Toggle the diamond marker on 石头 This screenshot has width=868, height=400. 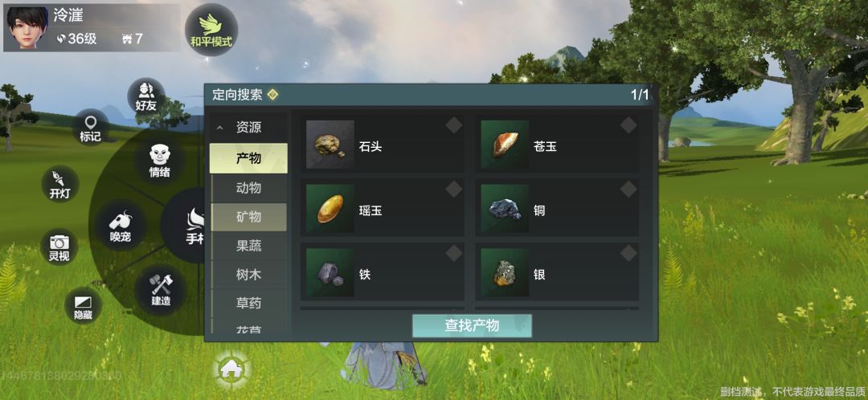tap(454, 125)
